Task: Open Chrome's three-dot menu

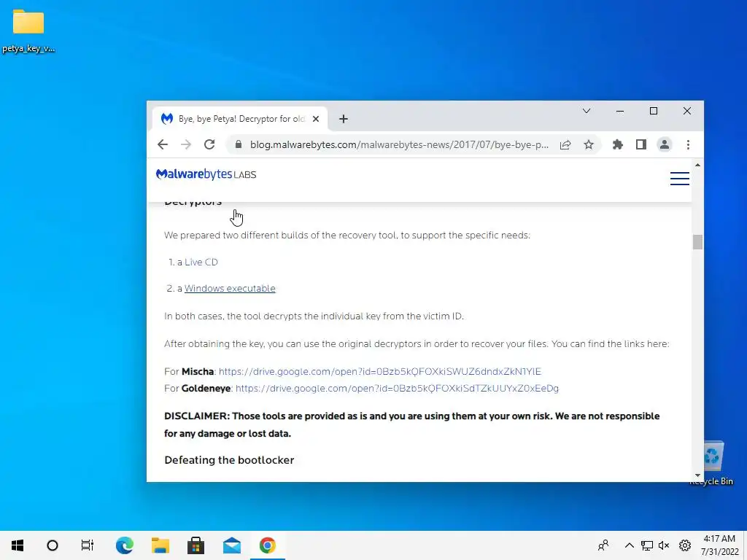Action: coord(688,144)
